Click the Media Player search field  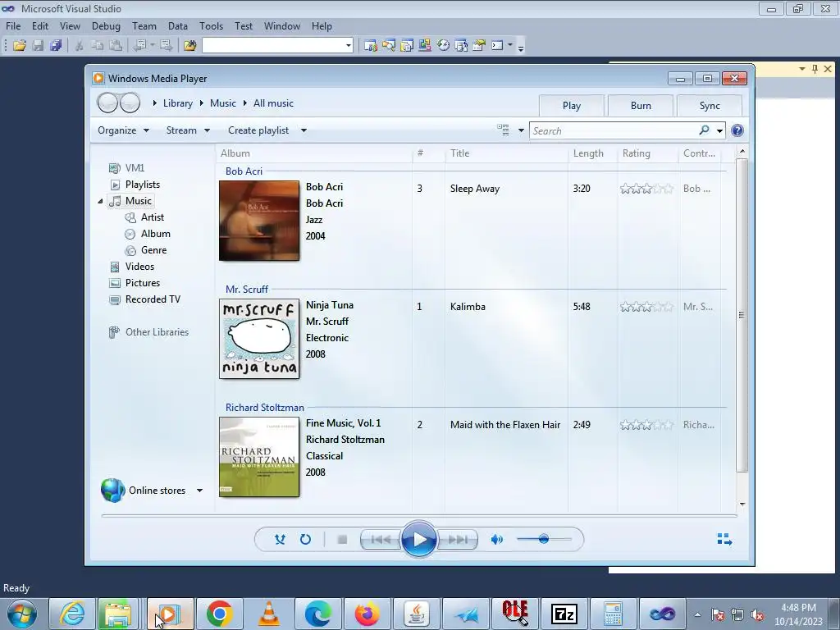point(614,130)
